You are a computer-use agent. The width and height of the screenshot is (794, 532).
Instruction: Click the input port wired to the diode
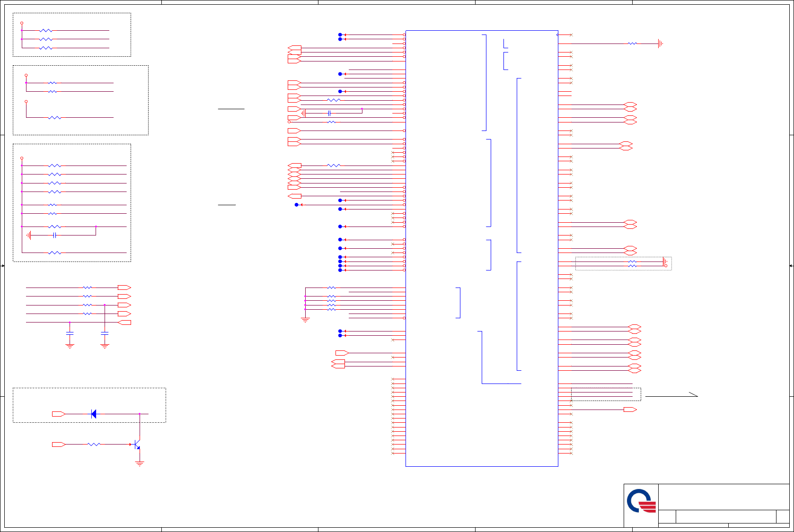click(59, 414)
